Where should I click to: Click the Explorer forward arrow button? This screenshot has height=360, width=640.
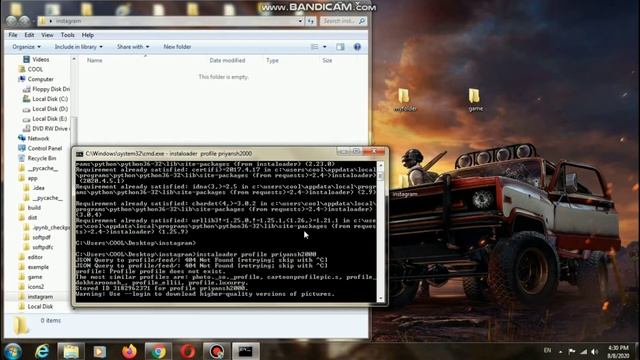25,21
